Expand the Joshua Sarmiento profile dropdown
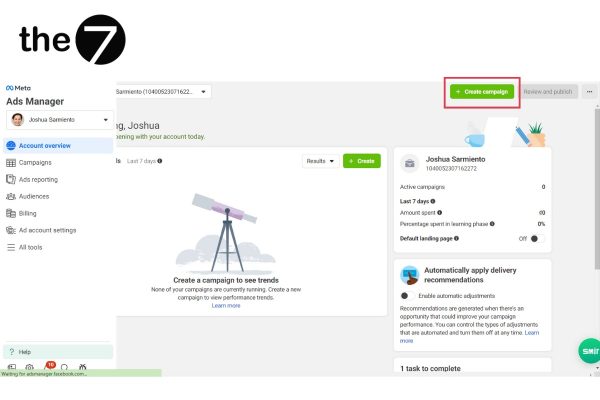 click(x=60, y=120)
